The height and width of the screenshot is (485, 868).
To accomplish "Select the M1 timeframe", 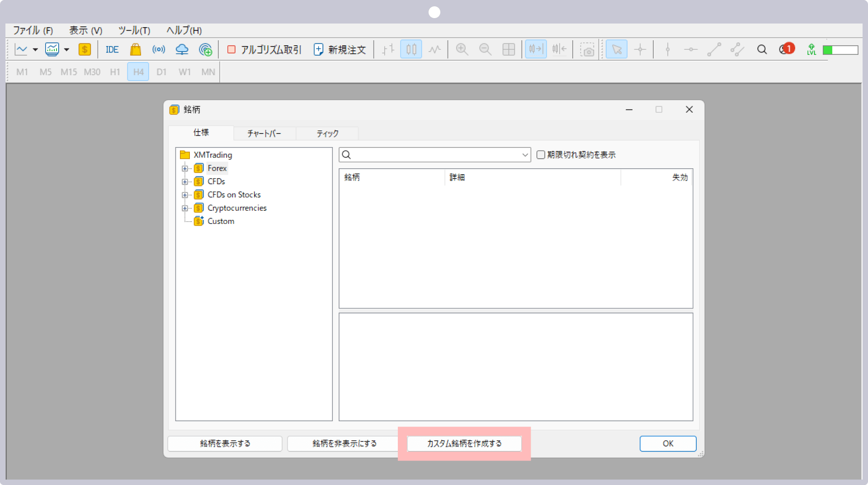I will 22,72.
